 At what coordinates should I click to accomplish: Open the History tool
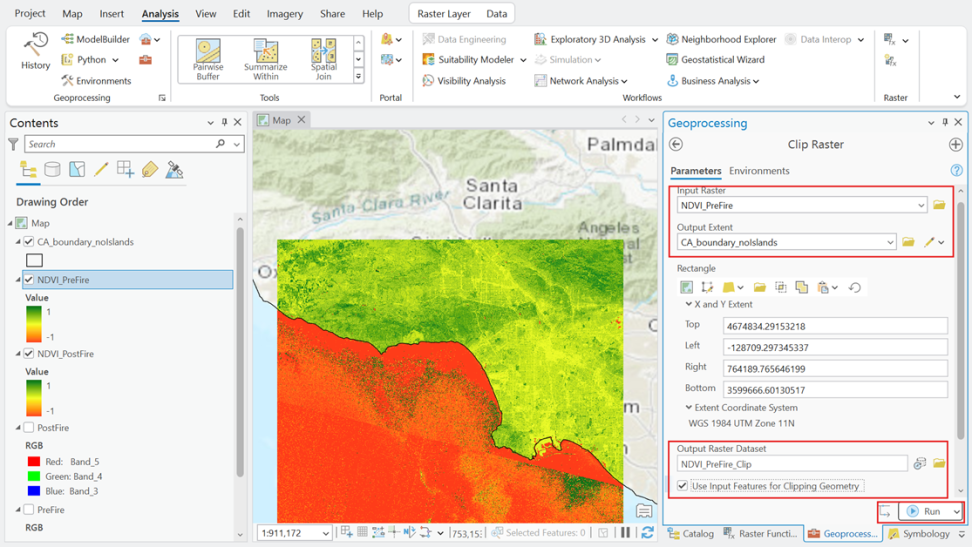(35, 52)
